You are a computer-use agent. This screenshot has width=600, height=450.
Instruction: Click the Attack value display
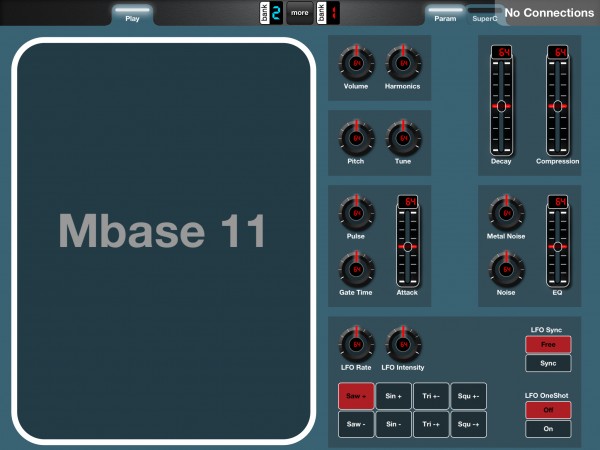[408, 202]
